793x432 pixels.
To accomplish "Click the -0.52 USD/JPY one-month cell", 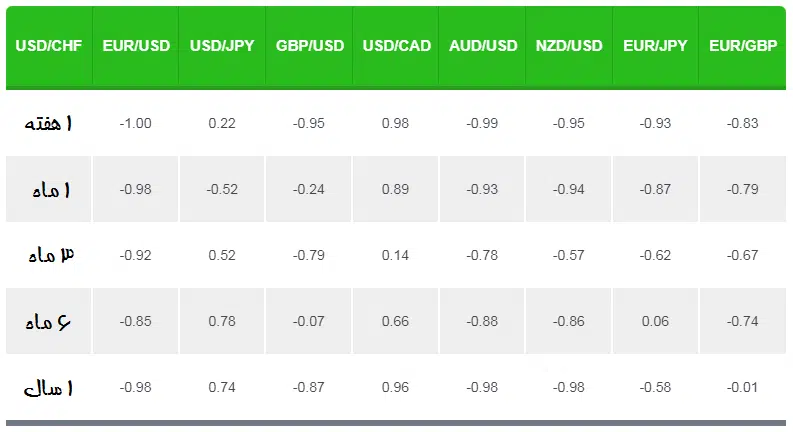I will click(222, 189).
